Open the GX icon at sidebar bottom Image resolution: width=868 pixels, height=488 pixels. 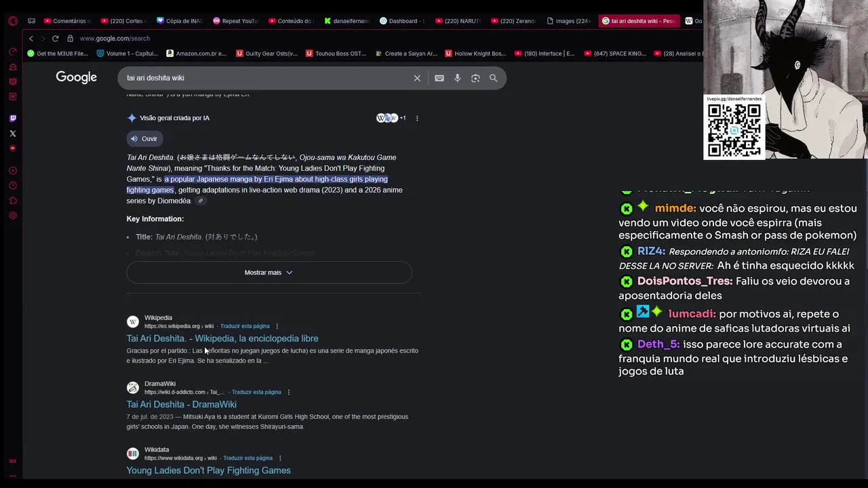pyautogui.click(x=12, y=461)
